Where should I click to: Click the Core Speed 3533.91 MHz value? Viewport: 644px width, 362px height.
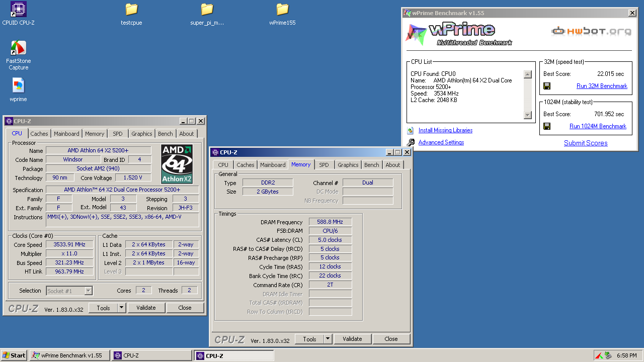click(x=69, y=244)
